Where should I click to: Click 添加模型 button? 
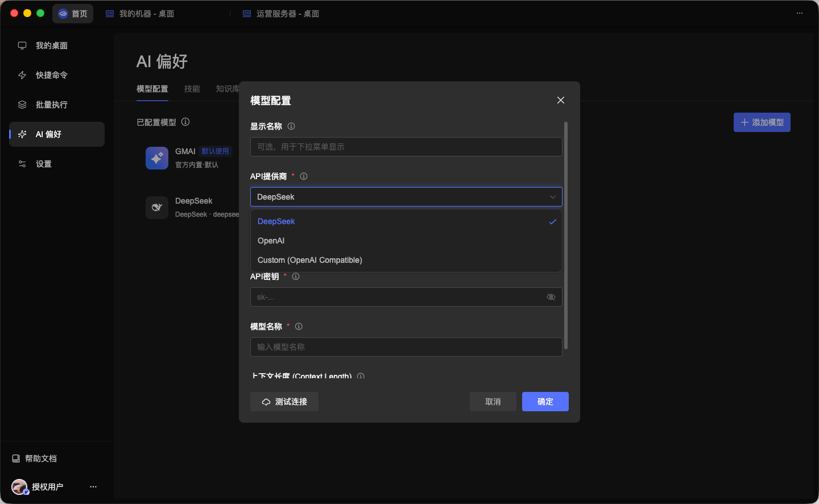(762, 122)
